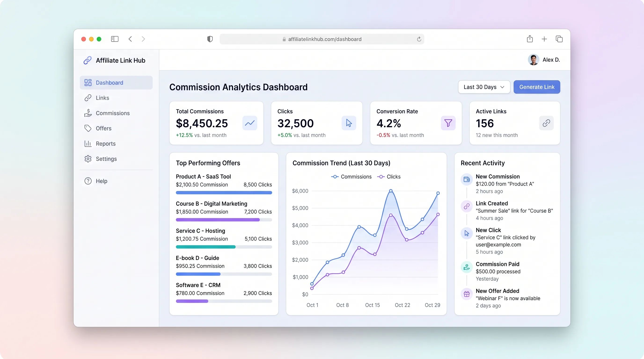Open the Help sidebar item
This screenshot has height=359, width=644.
(116, 181)
